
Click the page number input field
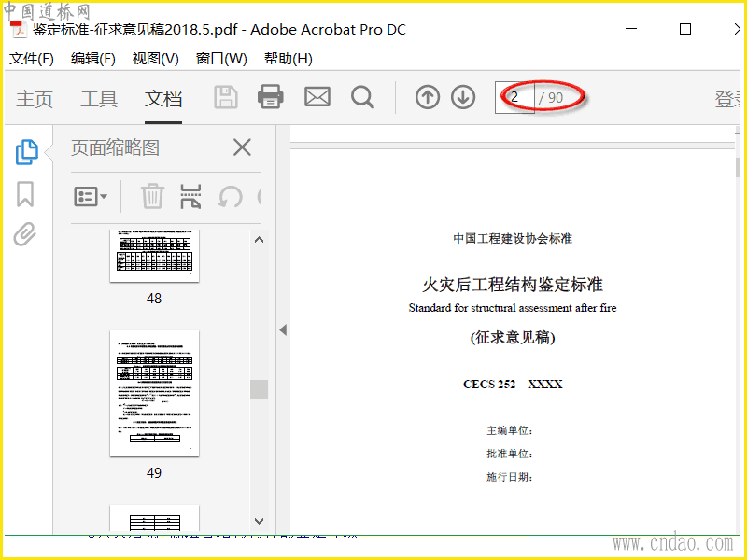(x=514, y=98)
